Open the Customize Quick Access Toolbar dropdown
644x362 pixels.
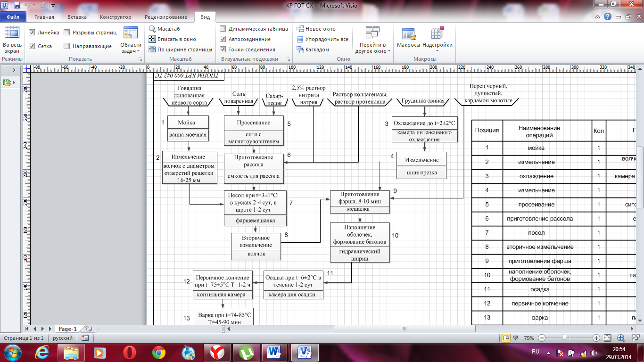[52, 6]
